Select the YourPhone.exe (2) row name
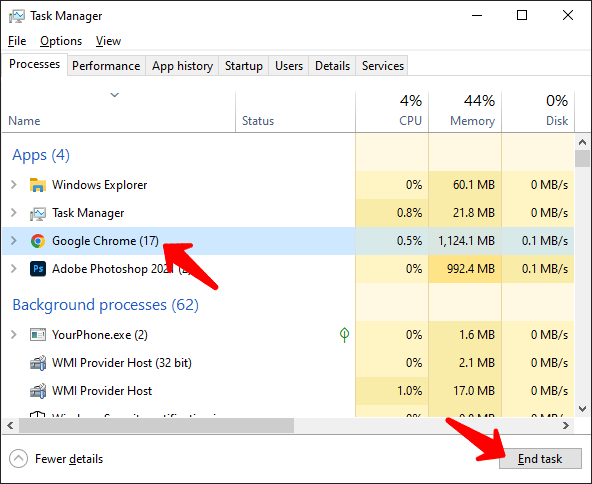Viewport: 592px width, 484px height. click(100, 335)
